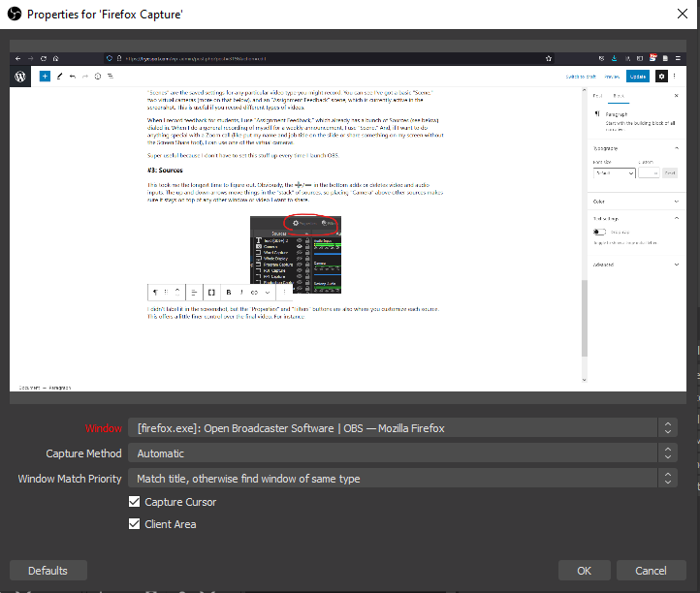Image resolution: width=700 pixels, height=593 pixels.
Task: Uncheck the Capture Cursor checkbox
Action: pos(135,502)
